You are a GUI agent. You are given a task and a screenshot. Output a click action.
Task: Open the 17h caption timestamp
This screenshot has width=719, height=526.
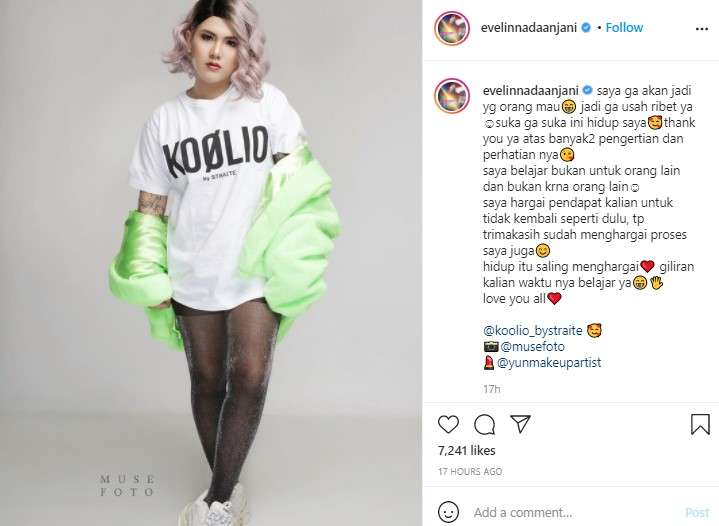pyautogui.click(x=491, y=389)
